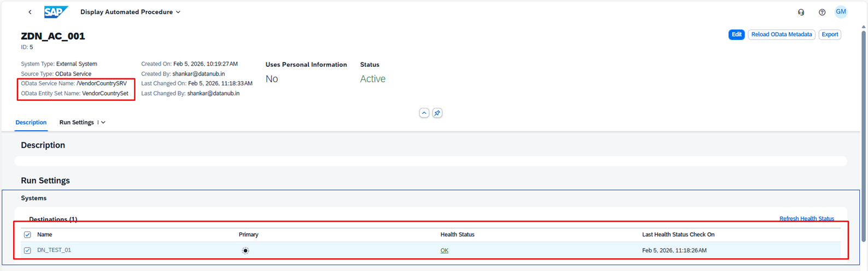Click the Last Changed On 11:18:33 AM value
The image size is (868, 271).
point(220,84)
